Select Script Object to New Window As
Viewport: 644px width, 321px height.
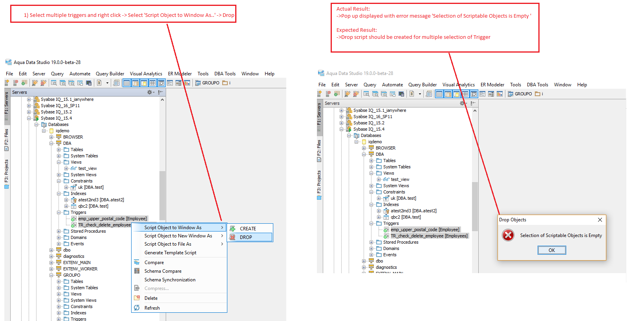point(178,236)
